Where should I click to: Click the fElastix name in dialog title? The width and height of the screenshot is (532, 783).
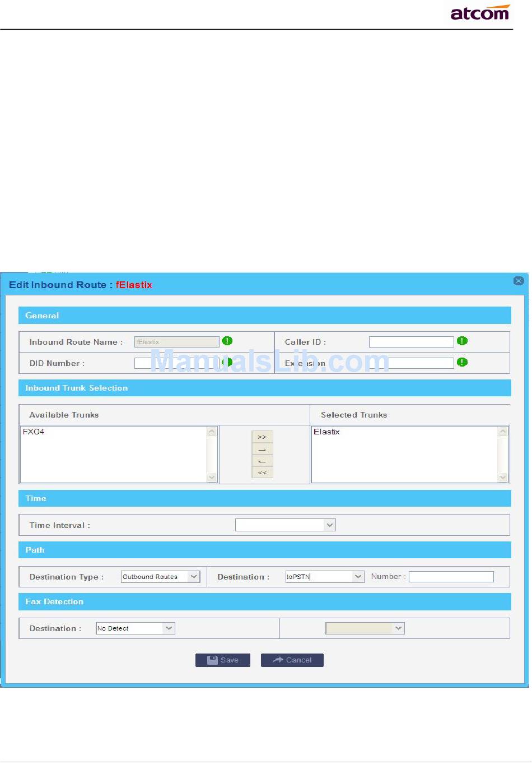[134, 285]
